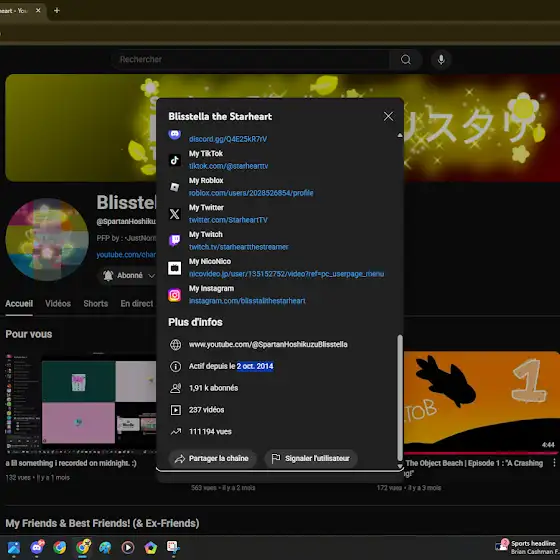Close the Blisstella the Starheart dialog
Image resolution: width=560 pixels, height=560 pixels.
(x=388, y=116)
